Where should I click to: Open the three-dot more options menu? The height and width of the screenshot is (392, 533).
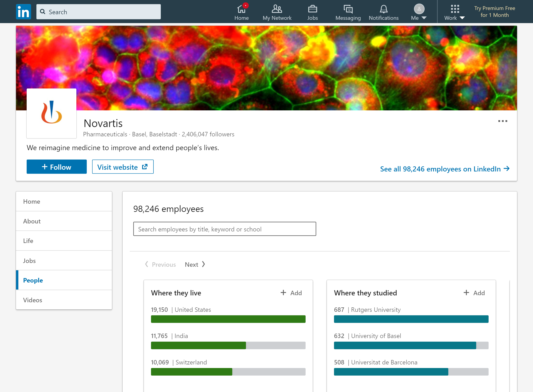coord(503,121)
